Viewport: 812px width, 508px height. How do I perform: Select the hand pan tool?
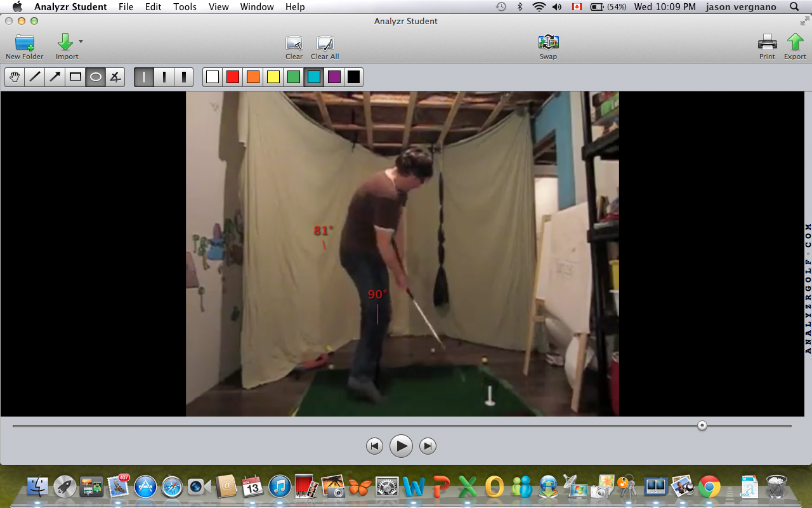15,77
